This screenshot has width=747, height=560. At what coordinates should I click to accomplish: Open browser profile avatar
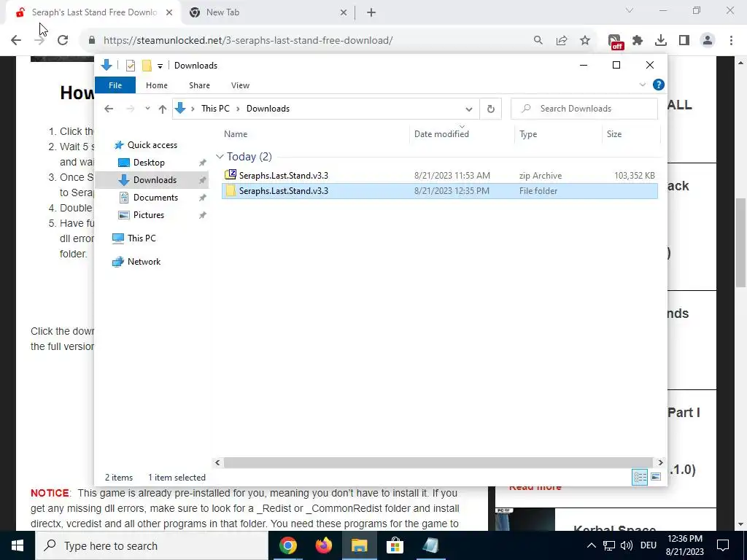pos(708,41)
